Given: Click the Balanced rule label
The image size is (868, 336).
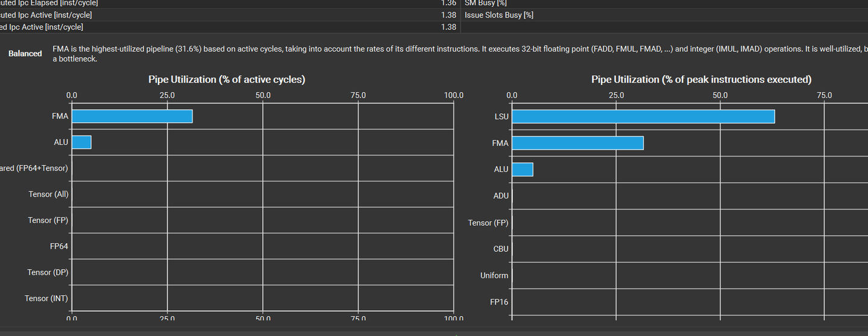Looking at the screenshot, I should pos(25,54).
